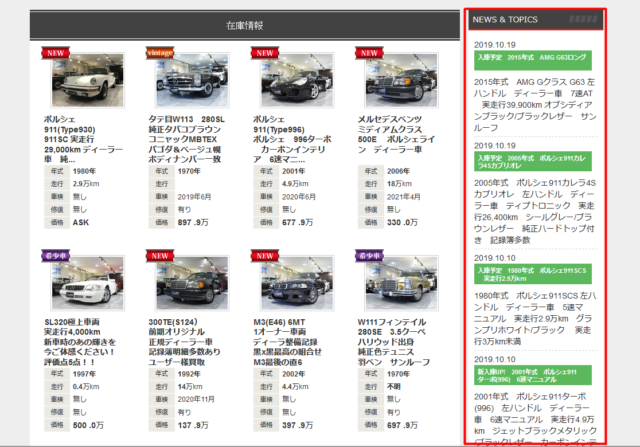Open the W113 280SL car photo
The image size is (640, 447).
(x=192, y=80)
